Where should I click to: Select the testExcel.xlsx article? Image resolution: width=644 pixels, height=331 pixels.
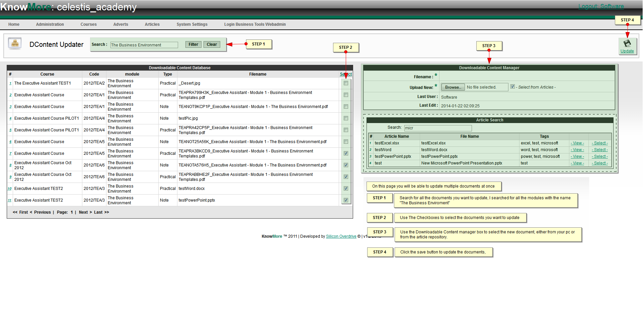[599, 143]
